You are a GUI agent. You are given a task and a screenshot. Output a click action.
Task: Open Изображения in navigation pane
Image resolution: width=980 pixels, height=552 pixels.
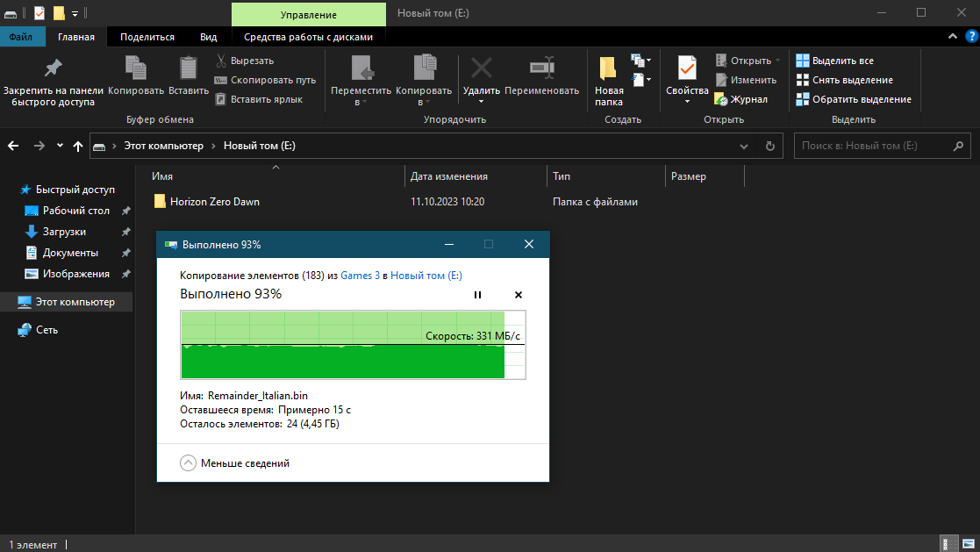tap(68, 274)
